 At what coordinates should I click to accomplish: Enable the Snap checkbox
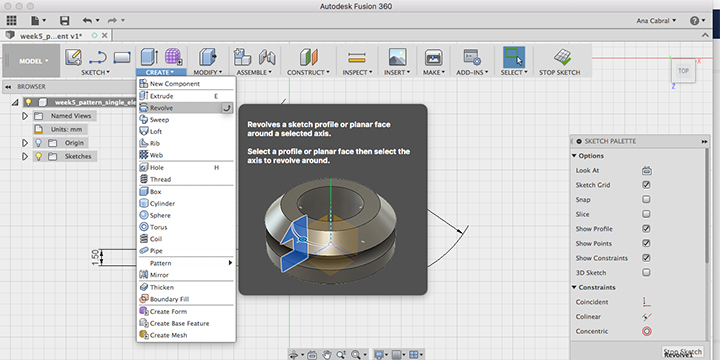coord(647,200)
